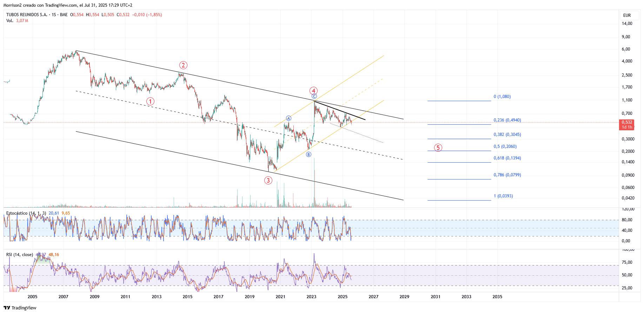Click the EUR currency label
The image size is (644, 314).
click(627, 15)
